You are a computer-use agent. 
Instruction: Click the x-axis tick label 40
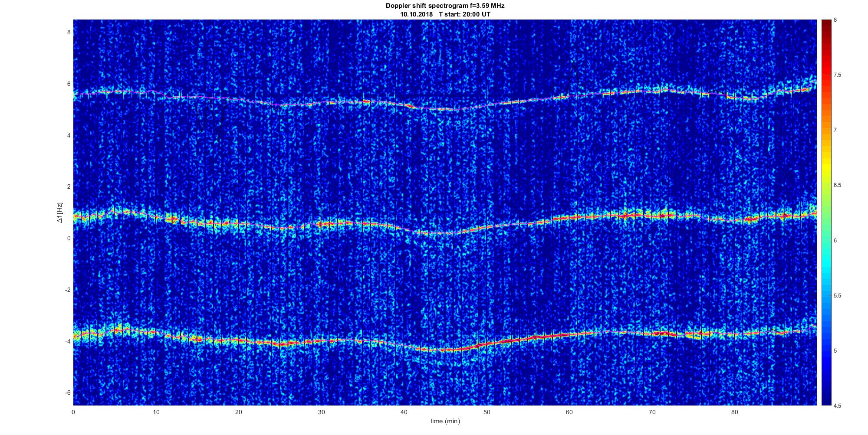pyautogui.click(x=404, y=412)
